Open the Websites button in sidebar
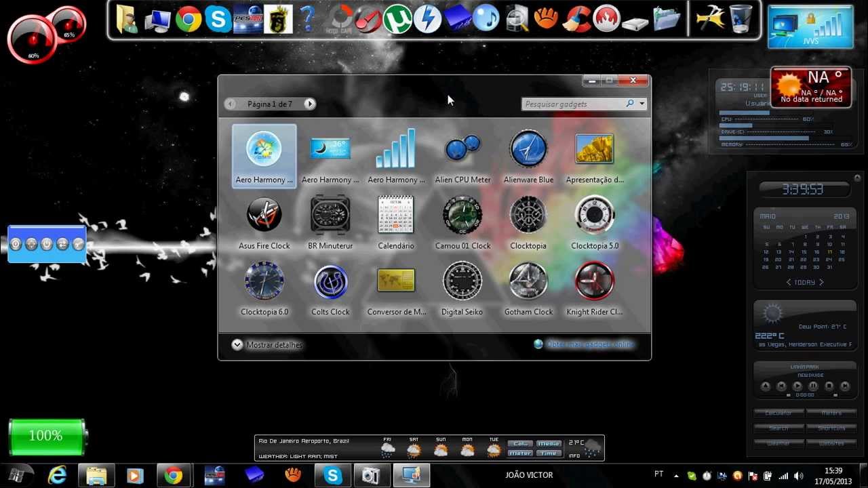868x488 pixels. click(831, 443)
